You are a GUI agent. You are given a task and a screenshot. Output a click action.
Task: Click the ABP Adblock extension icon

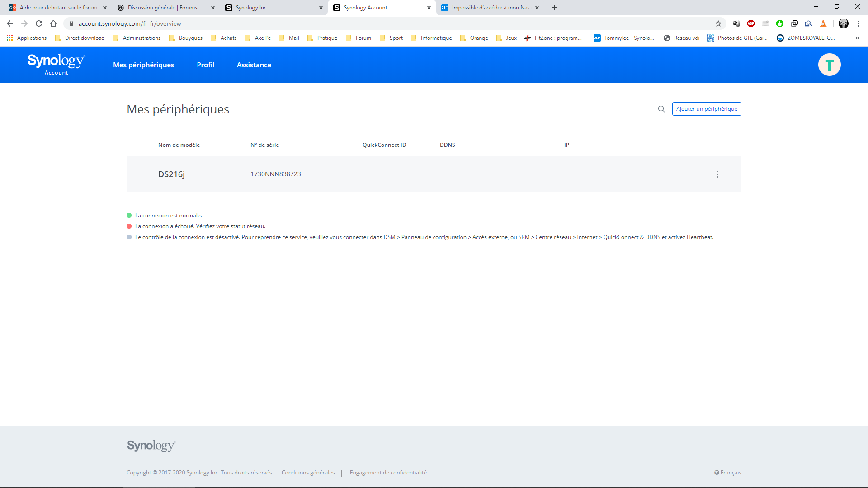tap(751, 23)
